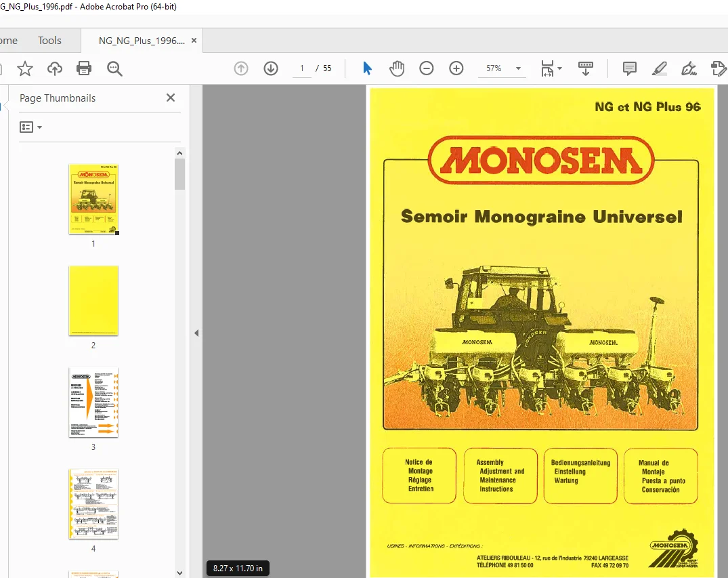728x578 pixels.
Task: Click the page 3 number label under thumbnail
Action: pos(93,447)
